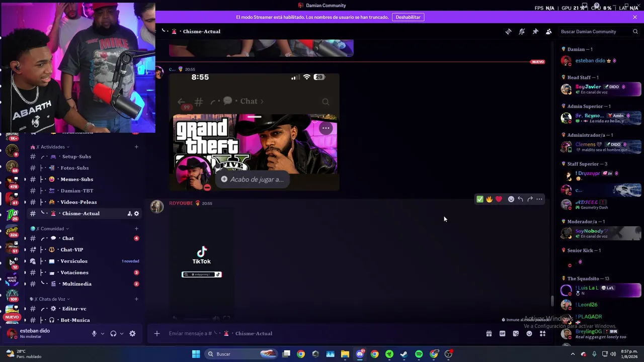Reply to the hovered message
The image size is (644, 362).
tap(520, 199)
